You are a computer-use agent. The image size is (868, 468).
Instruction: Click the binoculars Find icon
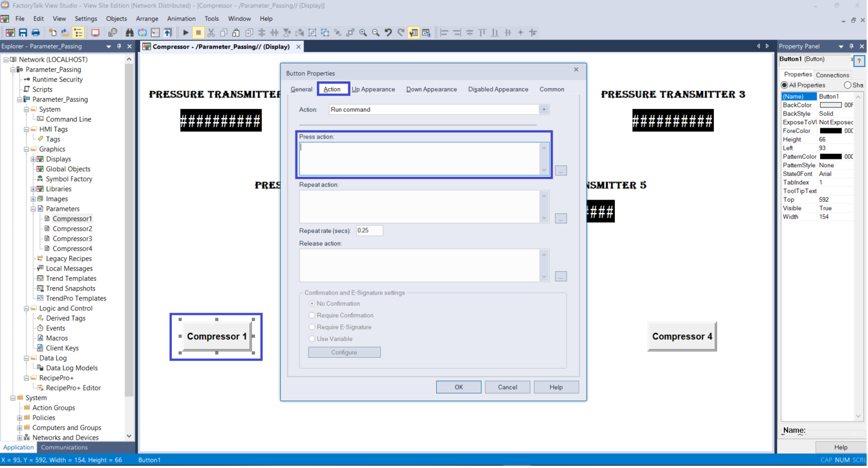pos(129,33)
